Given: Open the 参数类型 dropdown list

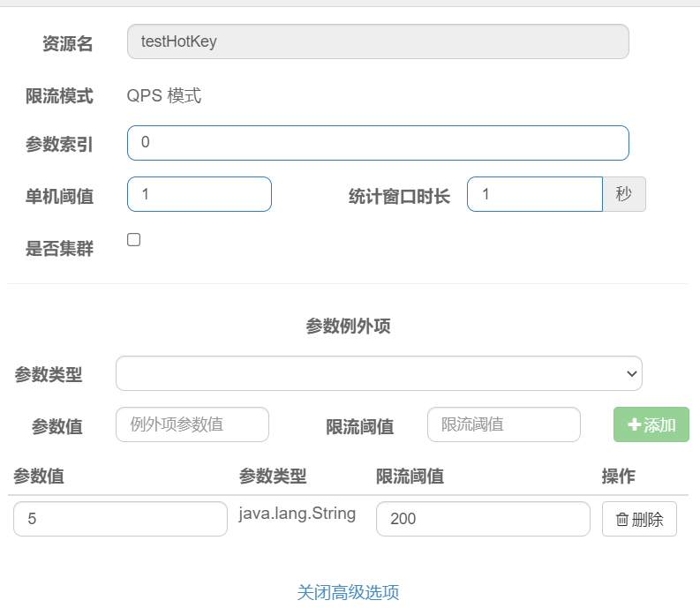Looking at the screenshot, I should point(379,373).
